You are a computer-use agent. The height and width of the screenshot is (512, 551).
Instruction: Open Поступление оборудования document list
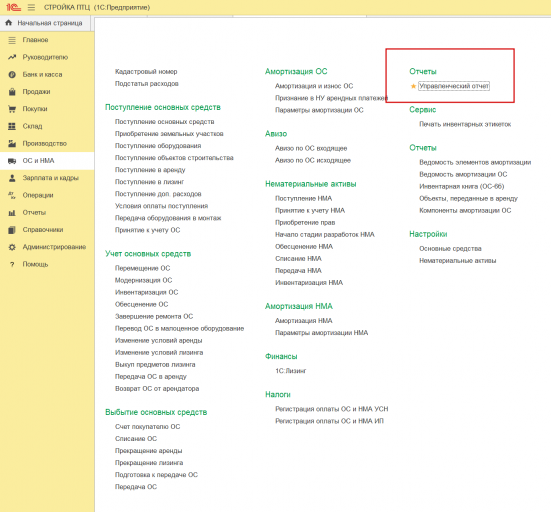pos(158,146)
